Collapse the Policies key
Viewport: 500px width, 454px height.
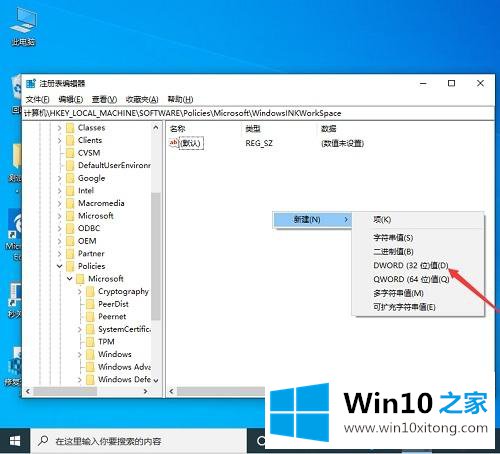[59, 266]
